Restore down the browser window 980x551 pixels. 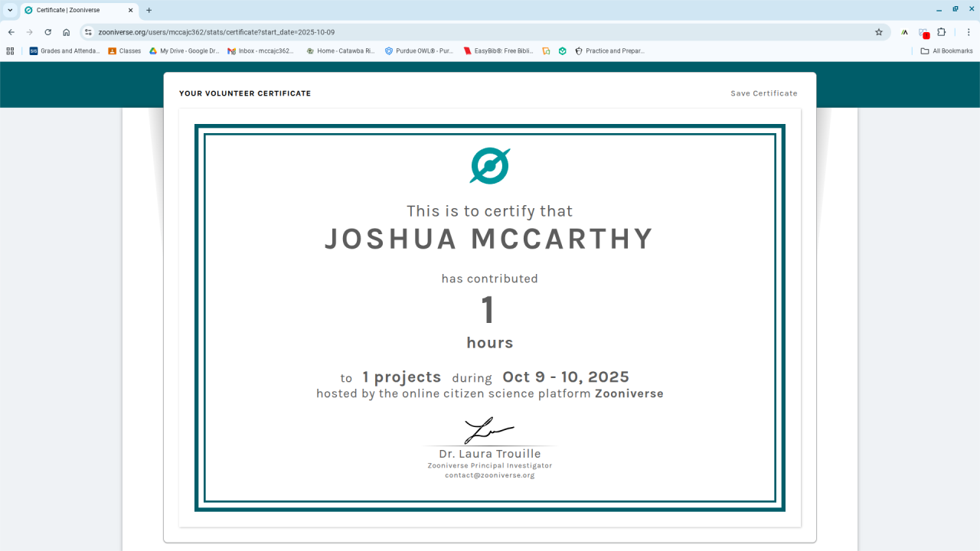point(955,9)
